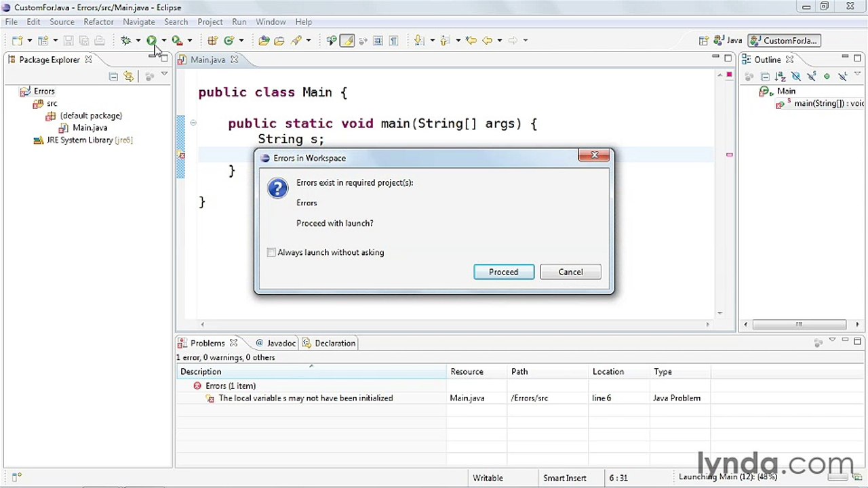This screenshot has width=868, height=488.
Task: Click the Run Last Tool external tools icon
Action: (177, 41)
